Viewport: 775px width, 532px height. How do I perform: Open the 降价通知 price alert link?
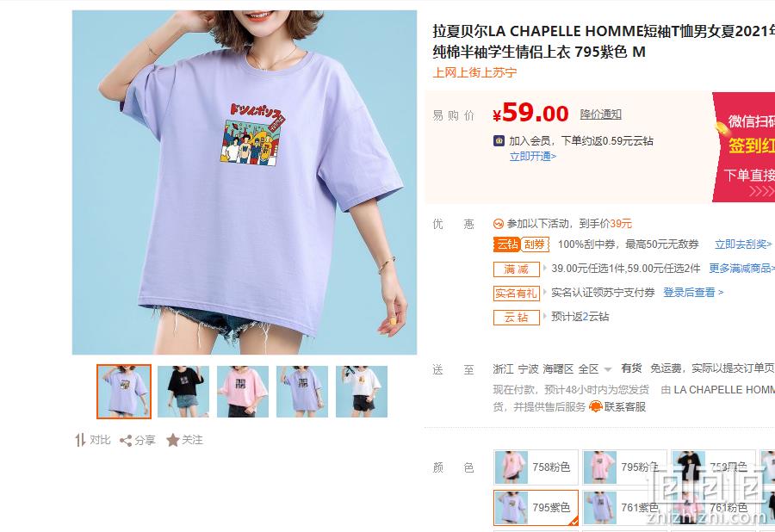click(x=600, y=114)
